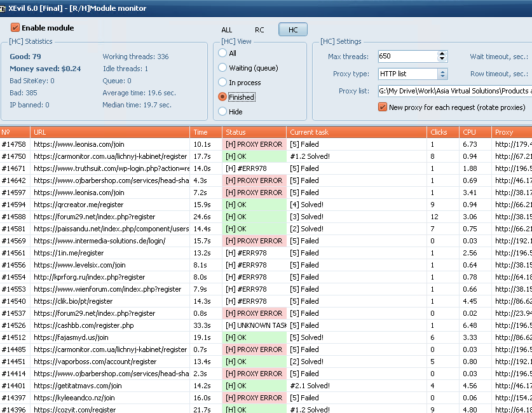
Task: Select the Waiting (queue) radio button
Action: (x=222, y=68)
